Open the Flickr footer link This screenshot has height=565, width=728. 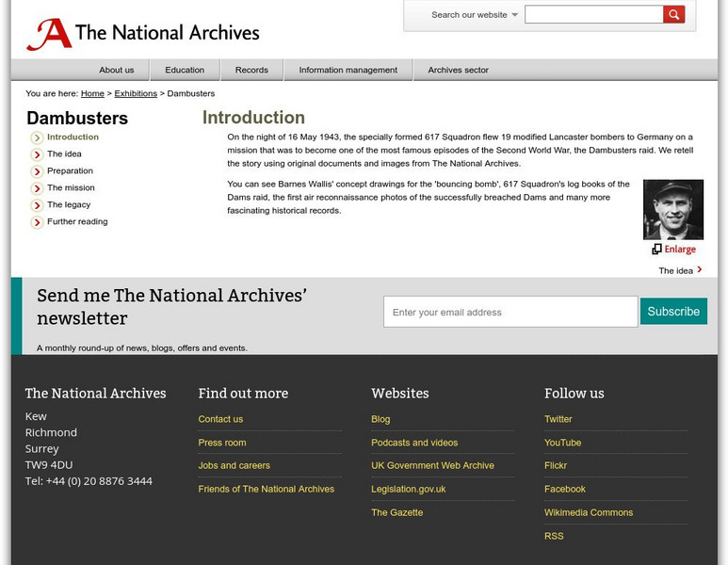556,465
